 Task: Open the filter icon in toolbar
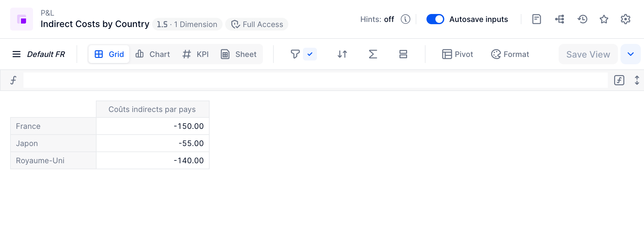coord(295,54)
